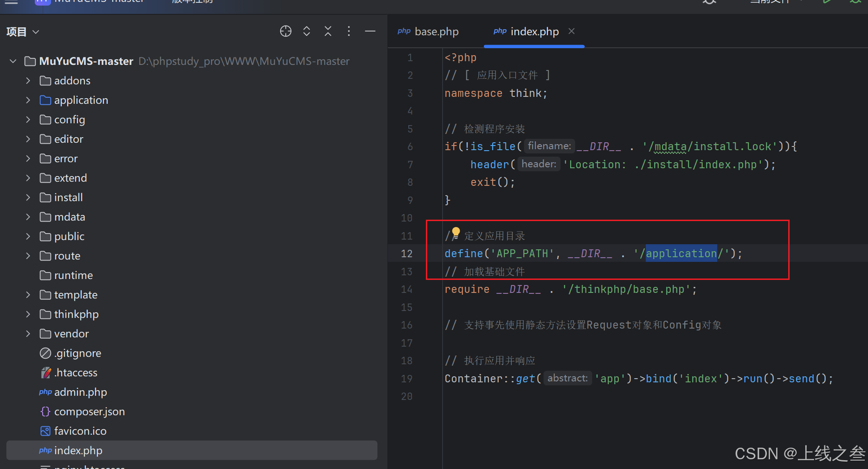
Task: Select composer.json file
Action: [89, 412]
